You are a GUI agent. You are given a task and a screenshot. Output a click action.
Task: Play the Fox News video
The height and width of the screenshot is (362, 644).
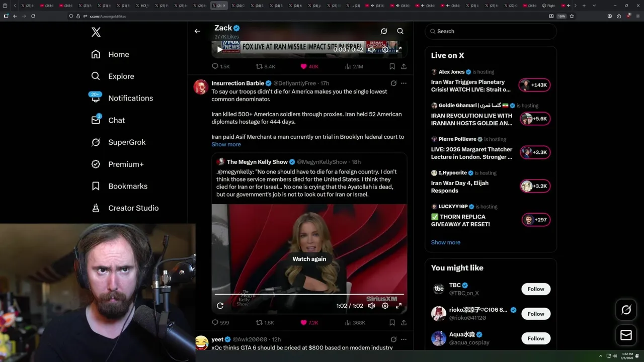click(x=219, y=49)
